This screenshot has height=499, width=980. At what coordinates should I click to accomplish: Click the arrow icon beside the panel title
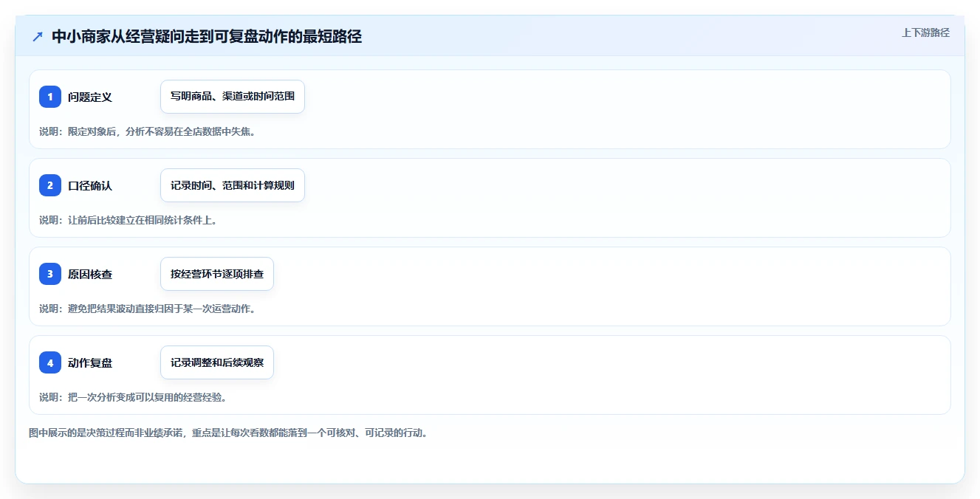click(x=38, y=37)
